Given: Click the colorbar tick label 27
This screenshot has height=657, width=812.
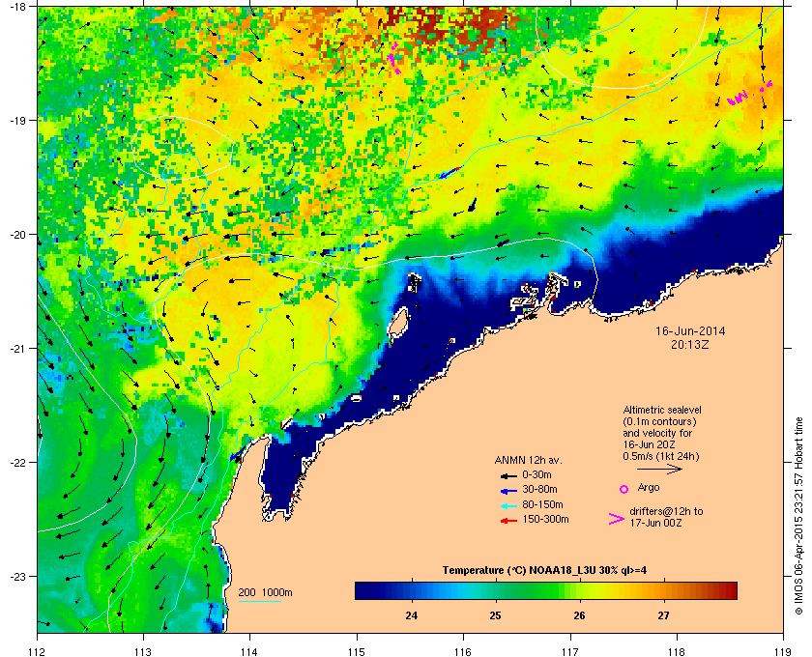Looking at the screenshot, I should point(663,615).
